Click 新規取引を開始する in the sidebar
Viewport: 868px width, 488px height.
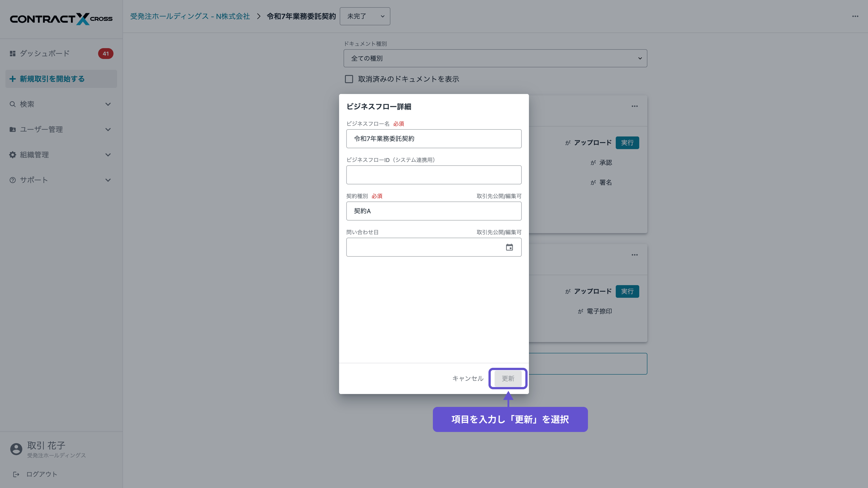point(52,79)
